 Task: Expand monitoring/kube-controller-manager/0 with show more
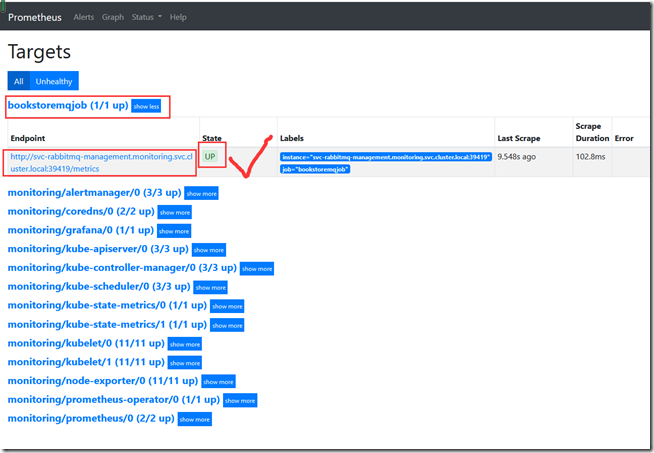point(257,269)
